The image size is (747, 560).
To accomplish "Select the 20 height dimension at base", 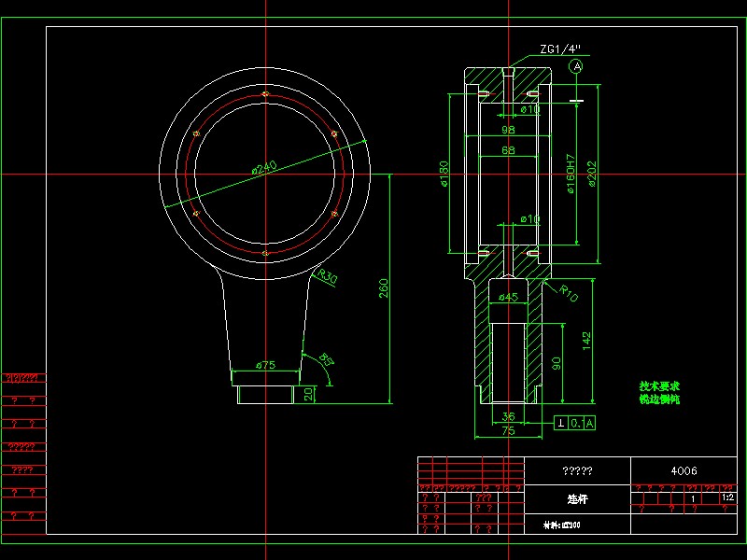I will (309, 394).
